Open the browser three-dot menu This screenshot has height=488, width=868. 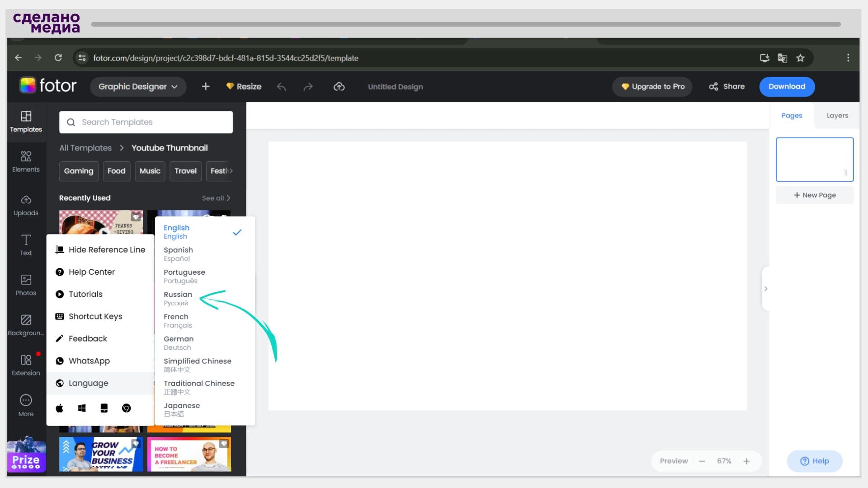[x=848, y=58]
